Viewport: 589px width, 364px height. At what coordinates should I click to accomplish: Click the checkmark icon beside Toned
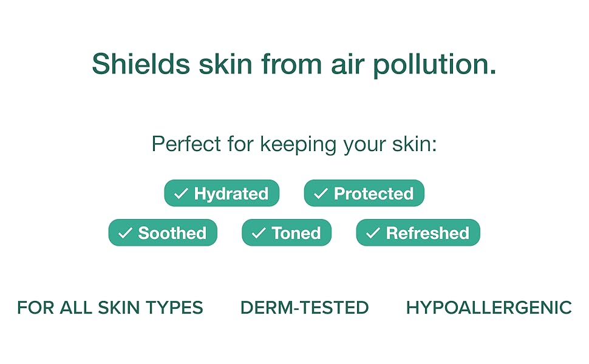point(259,233)
